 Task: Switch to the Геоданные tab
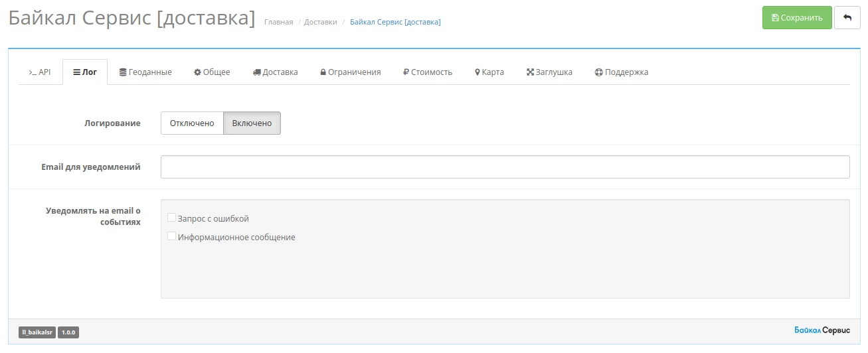[145, 72]
